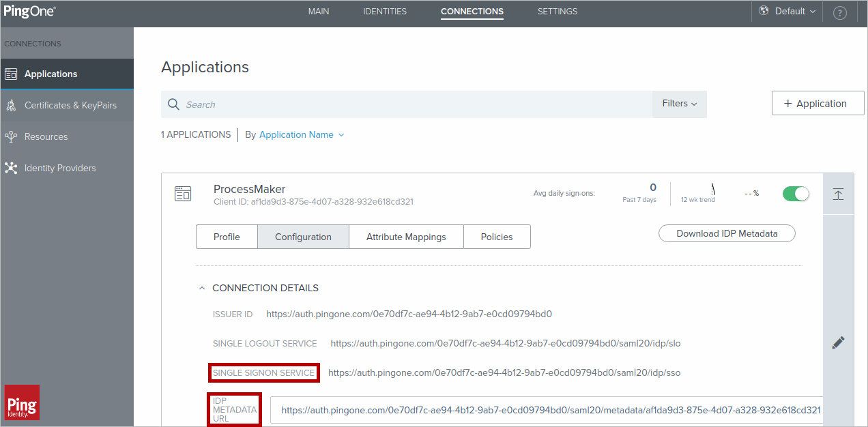
Task: Click the applications Search field
Action: (x=407, y=104)
